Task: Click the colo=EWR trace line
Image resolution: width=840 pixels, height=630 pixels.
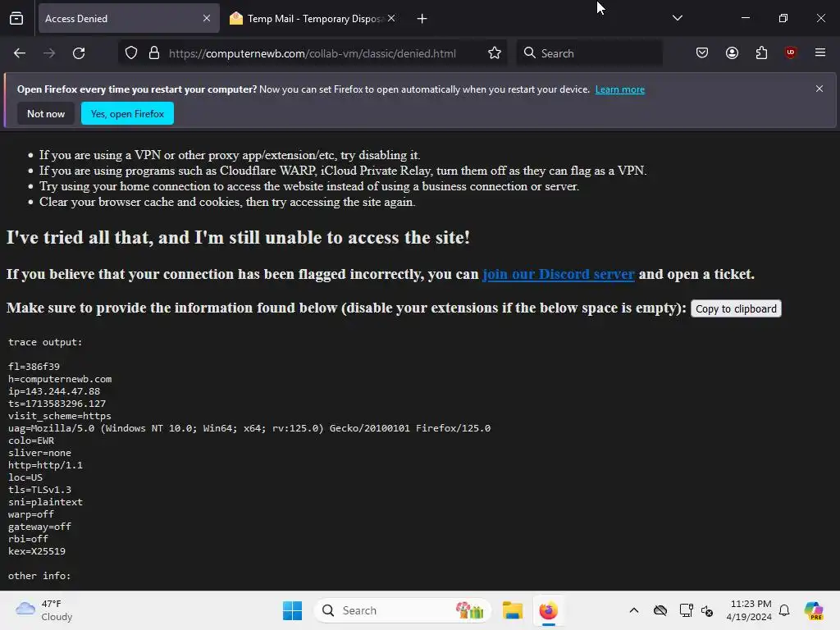Action: [31, 441]
